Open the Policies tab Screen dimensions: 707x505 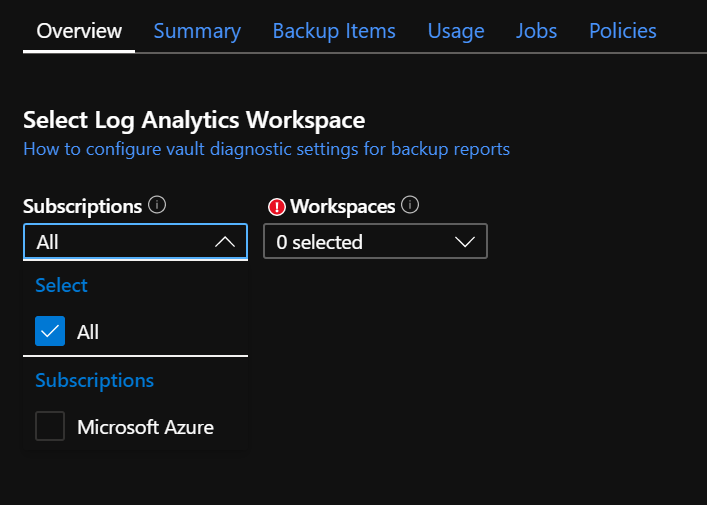click(623, 31)
